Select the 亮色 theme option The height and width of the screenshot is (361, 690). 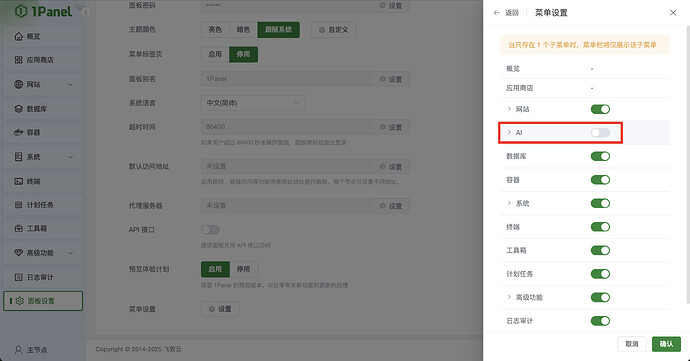(215, 29)
